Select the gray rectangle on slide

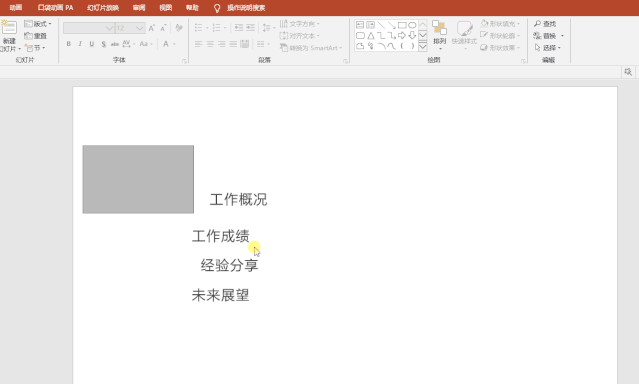tap(138, 179)
